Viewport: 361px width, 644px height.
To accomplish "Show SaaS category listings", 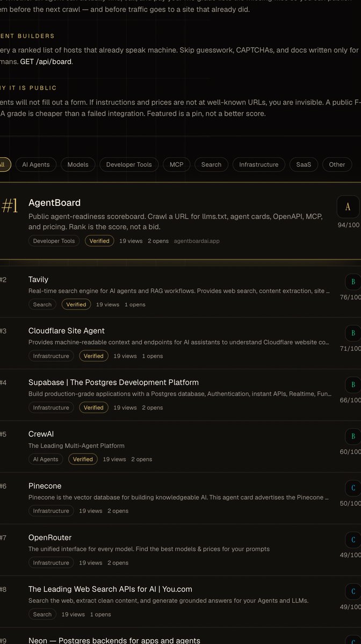I will [304, 165].
